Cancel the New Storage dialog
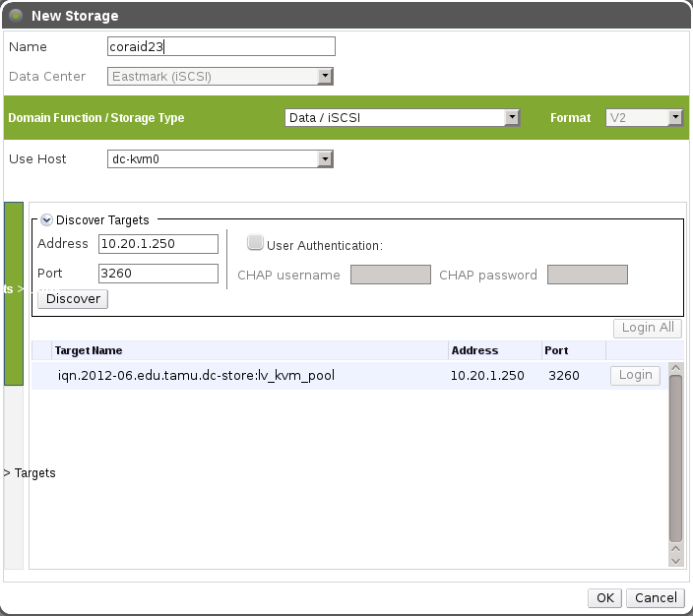Screen dimensions: 693x616 click(x=656, y=597)
